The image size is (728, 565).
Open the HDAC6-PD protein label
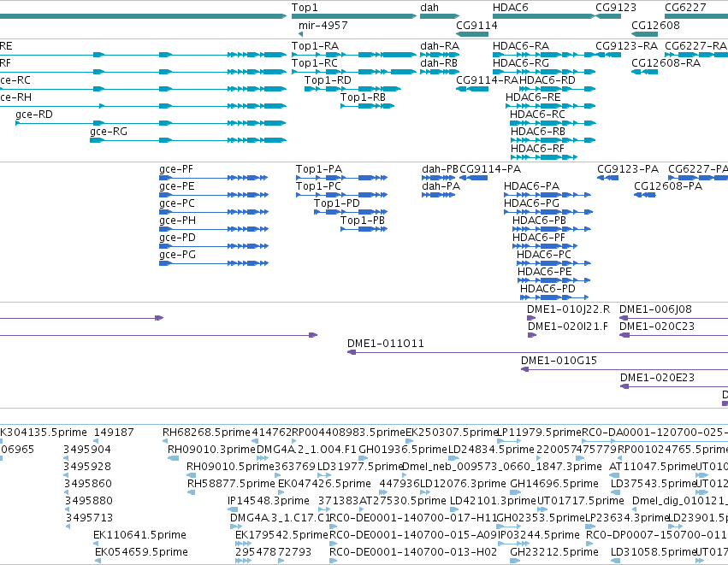pos(547,289)
